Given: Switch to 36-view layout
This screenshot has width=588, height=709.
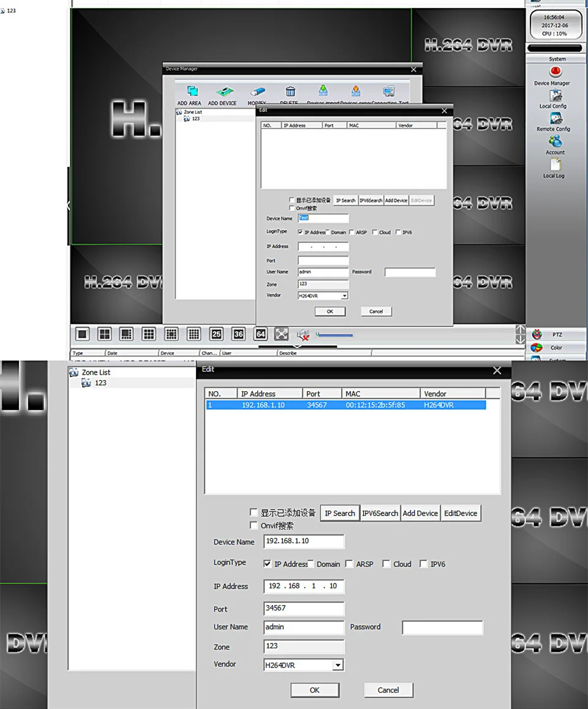Looking at the screenshot, I should (x=238, y=334).
